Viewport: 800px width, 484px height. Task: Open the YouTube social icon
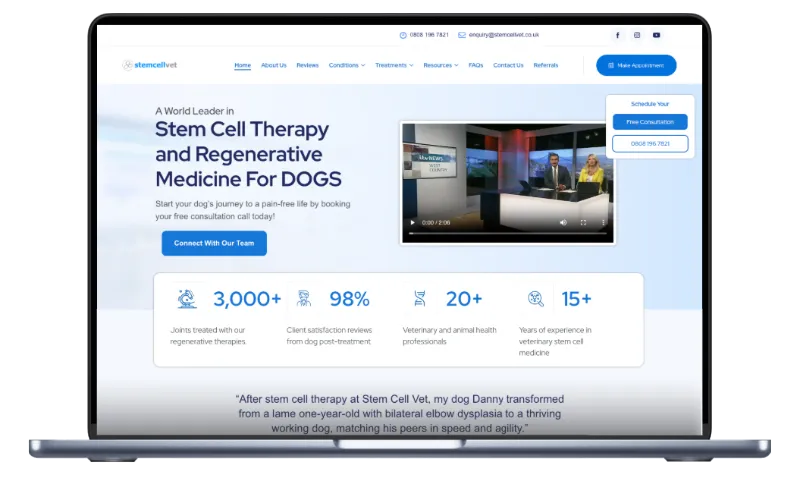(x=656, y=35)
